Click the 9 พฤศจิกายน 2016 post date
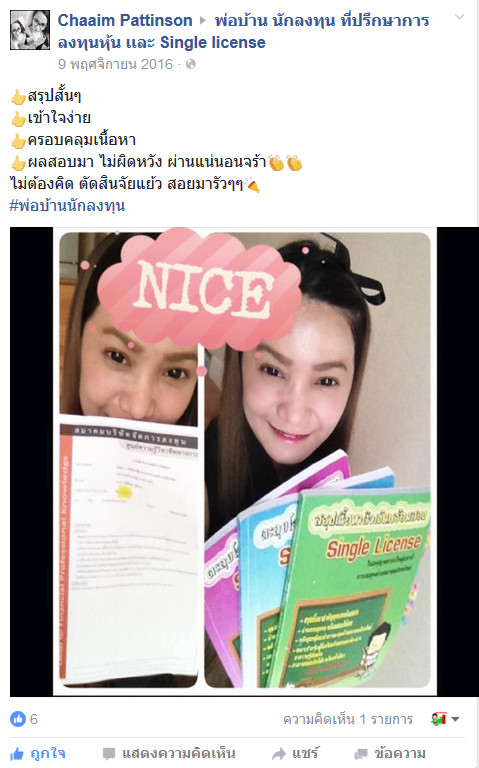The image size is (479, 768). (115, 64)
